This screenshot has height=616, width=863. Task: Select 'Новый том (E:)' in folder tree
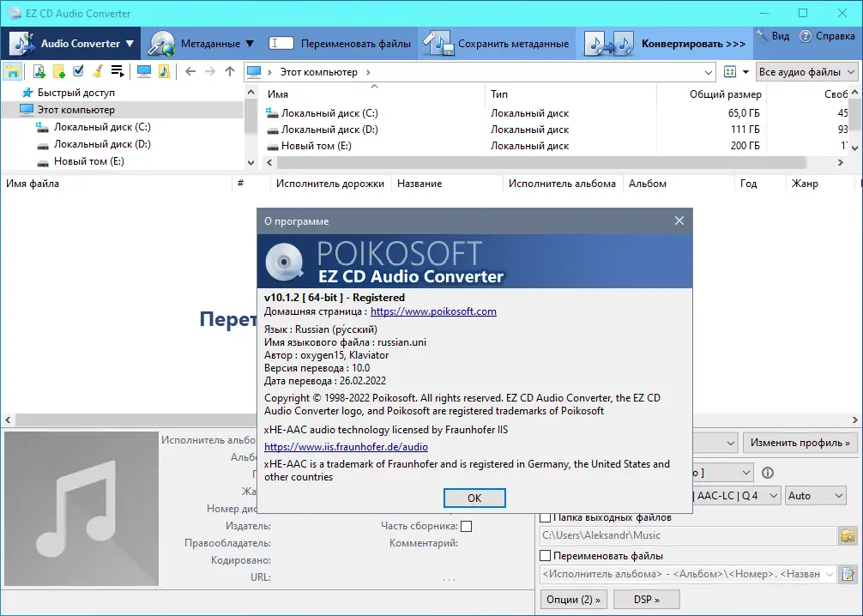click(88, 160)
